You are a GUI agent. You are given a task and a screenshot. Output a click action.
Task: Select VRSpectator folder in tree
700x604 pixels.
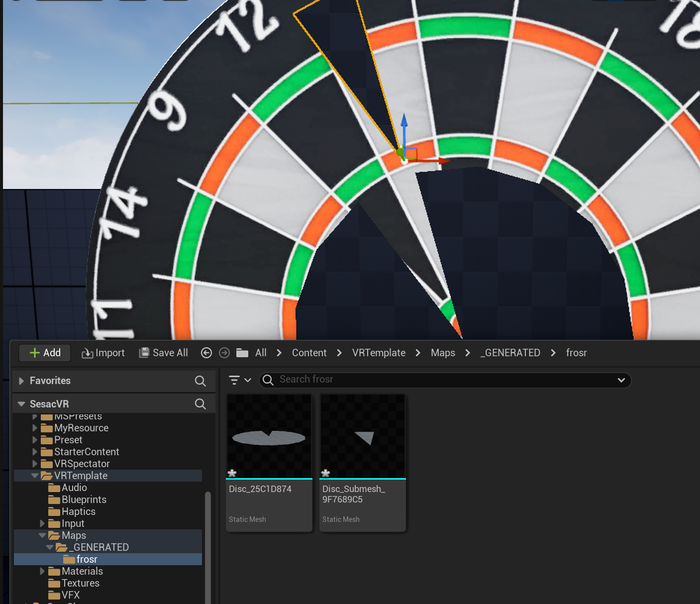tap(82, 464)
